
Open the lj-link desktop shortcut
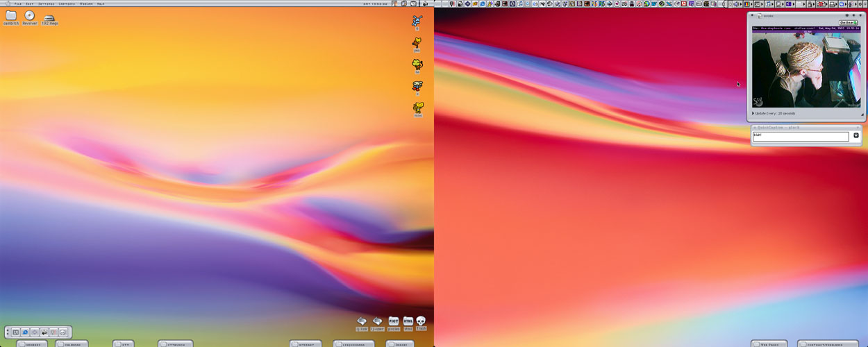pyautogui.click(x=362, y=323)
